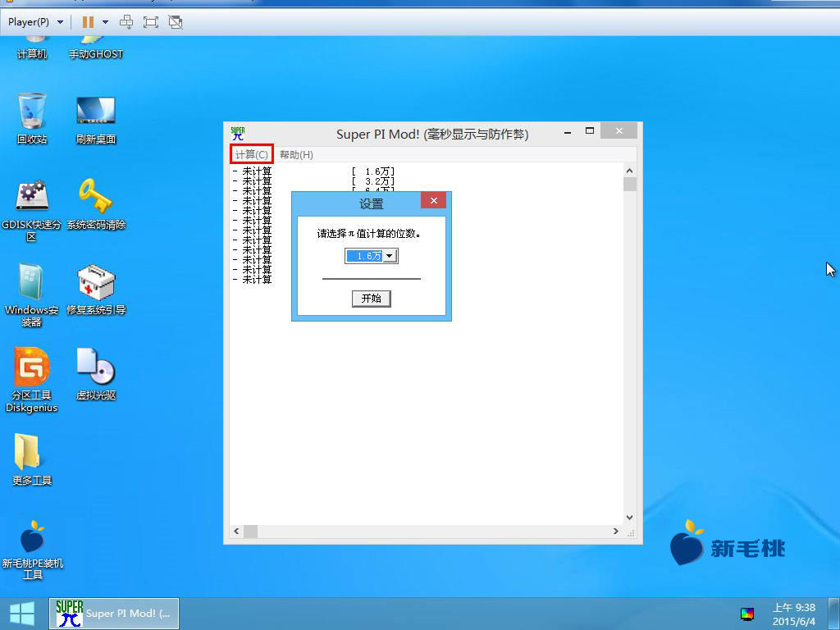840x630 pixels.
Task: Click Super PI Mod taskbar button
Action: (x=114, y=614)
